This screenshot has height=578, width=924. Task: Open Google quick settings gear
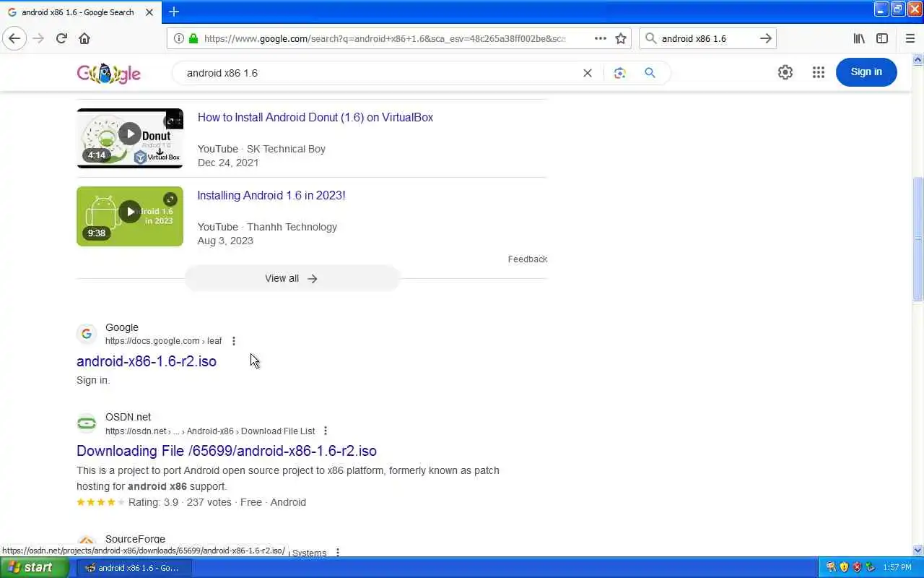(x=785, y=72)
